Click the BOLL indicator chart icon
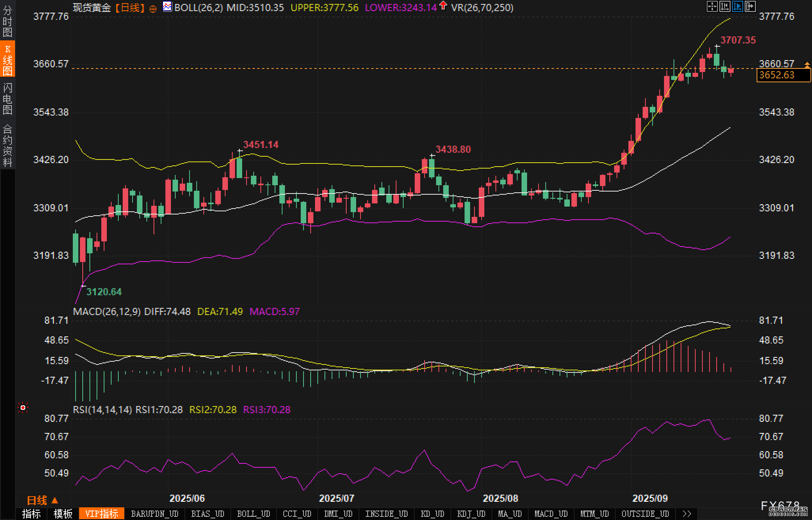The width and height of the screenshot is (812, 520). point(167,6)
